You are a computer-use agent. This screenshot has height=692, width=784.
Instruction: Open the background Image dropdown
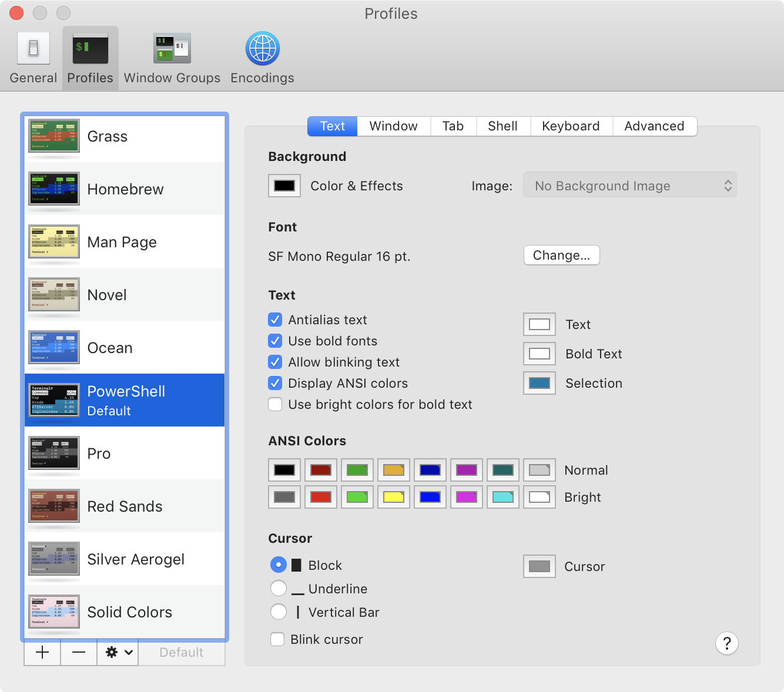click(x=630, y=186)
